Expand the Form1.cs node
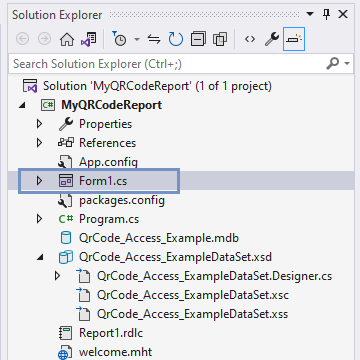Viewport: 360px width, 360px height. tap(39, 181)
